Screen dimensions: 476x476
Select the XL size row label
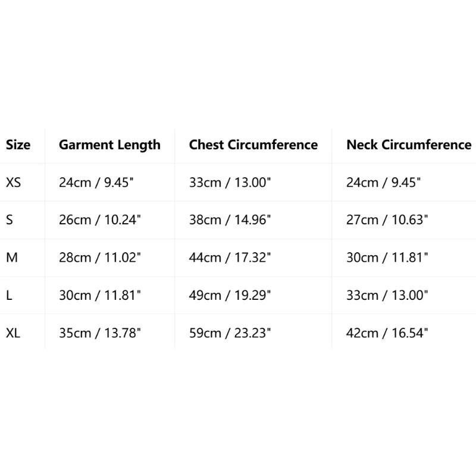(x=13, y=333)
